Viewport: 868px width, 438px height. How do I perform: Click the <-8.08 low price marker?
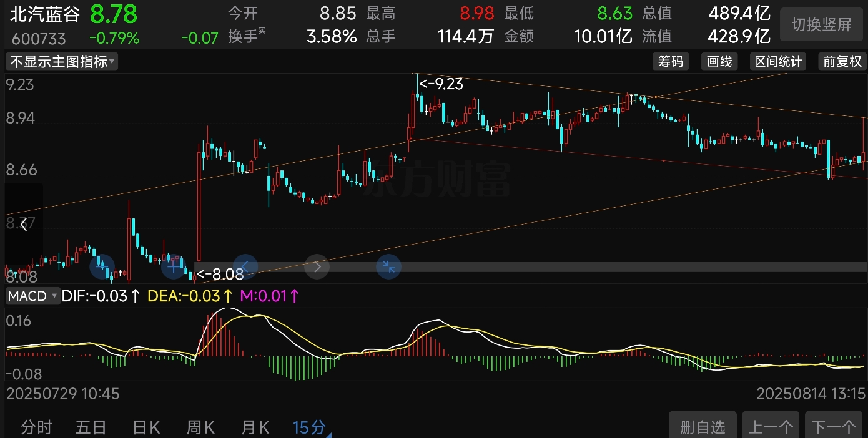tap(220, 274)
